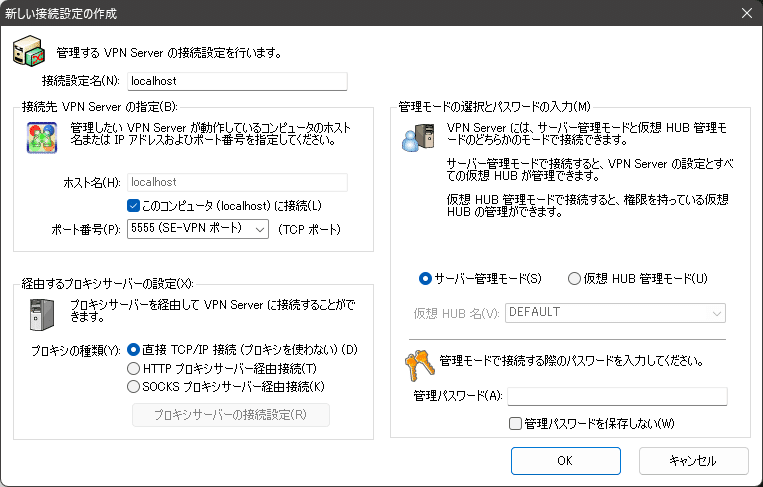Click the connection setting name field
763x487 pixels.
pos(237,81)
